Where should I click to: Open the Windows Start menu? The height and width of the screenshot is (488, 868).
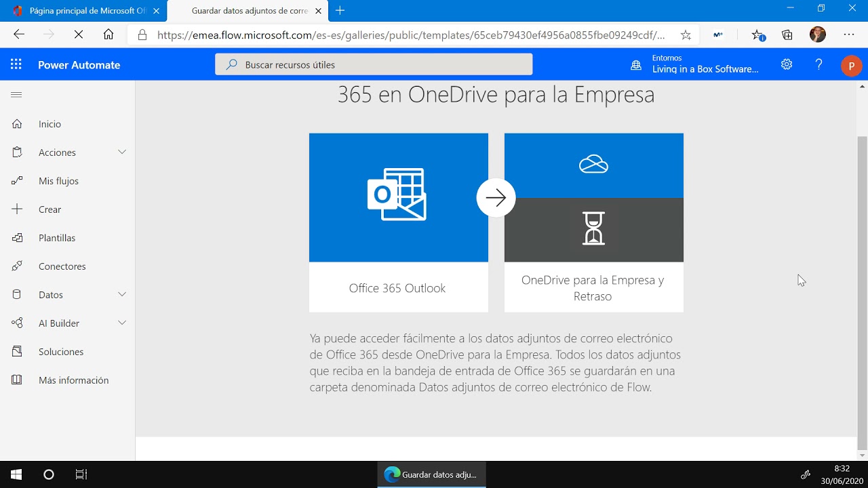[x=16, y=474]
